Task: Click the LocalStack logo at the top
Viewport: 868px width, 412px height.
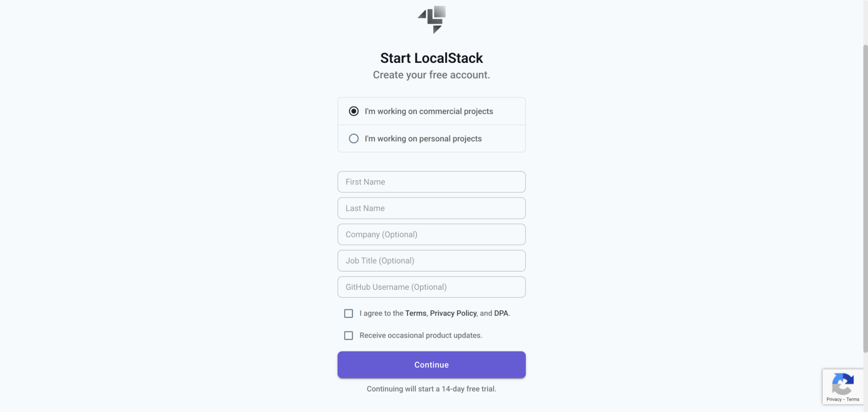Action: pos(431,19)
